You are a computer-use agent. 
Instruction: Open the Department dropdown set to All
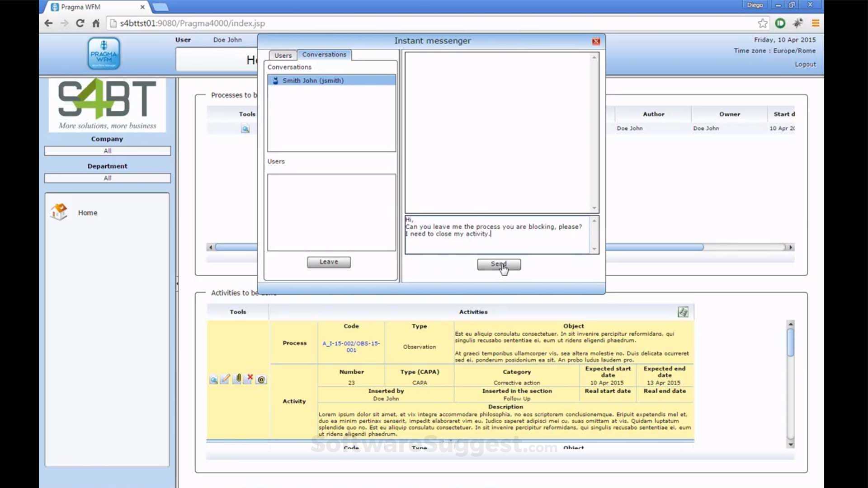(x=108, y=178)
